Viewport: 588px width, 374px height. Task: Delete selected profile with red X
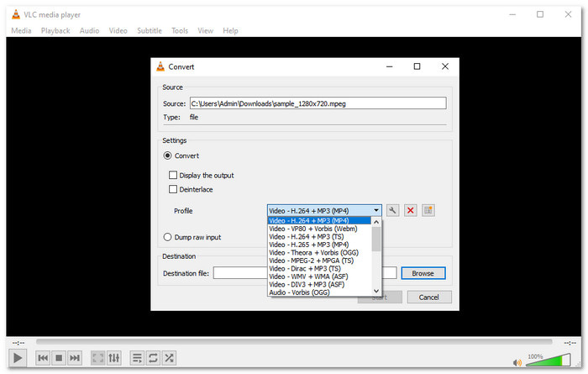click(411, 210)
